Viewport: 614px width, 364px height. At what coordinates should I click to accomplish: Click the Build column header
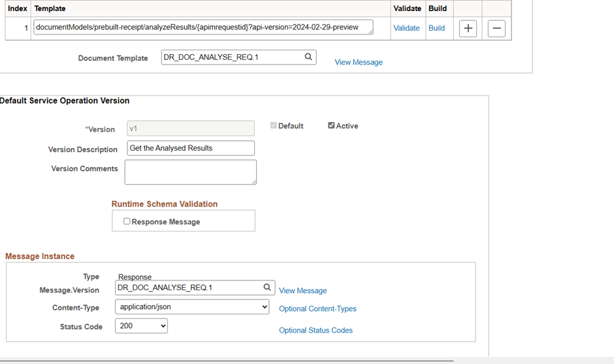tap(438, 8)
